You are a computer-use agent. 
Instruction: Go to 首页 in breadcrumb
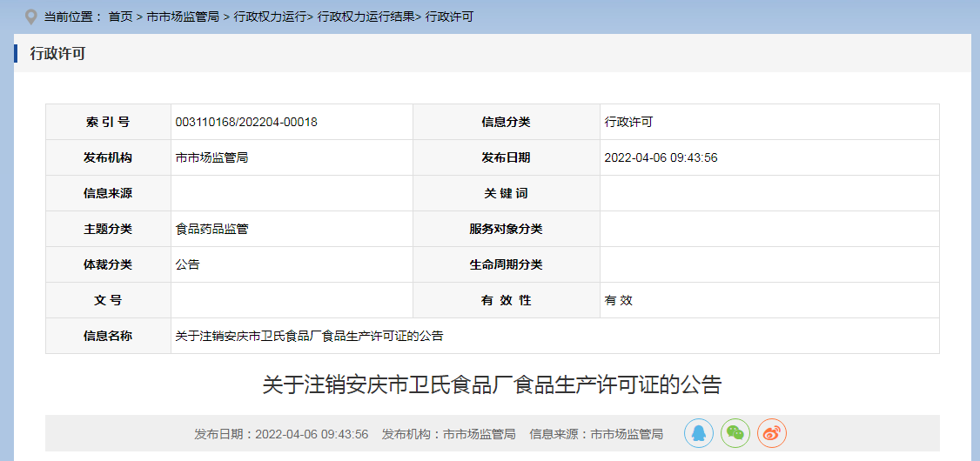click(120, 17)
